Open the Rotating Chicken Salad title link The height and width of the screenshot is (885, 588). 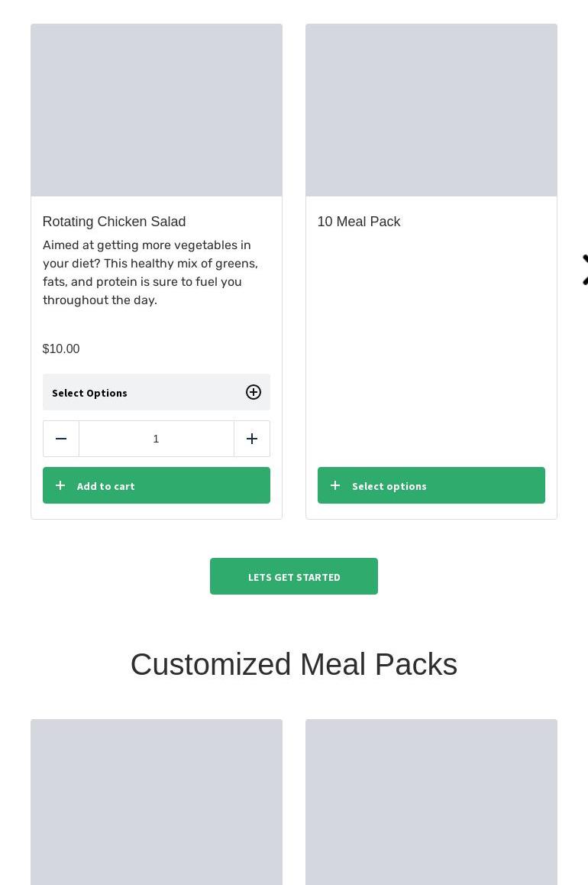click(115, 222)
